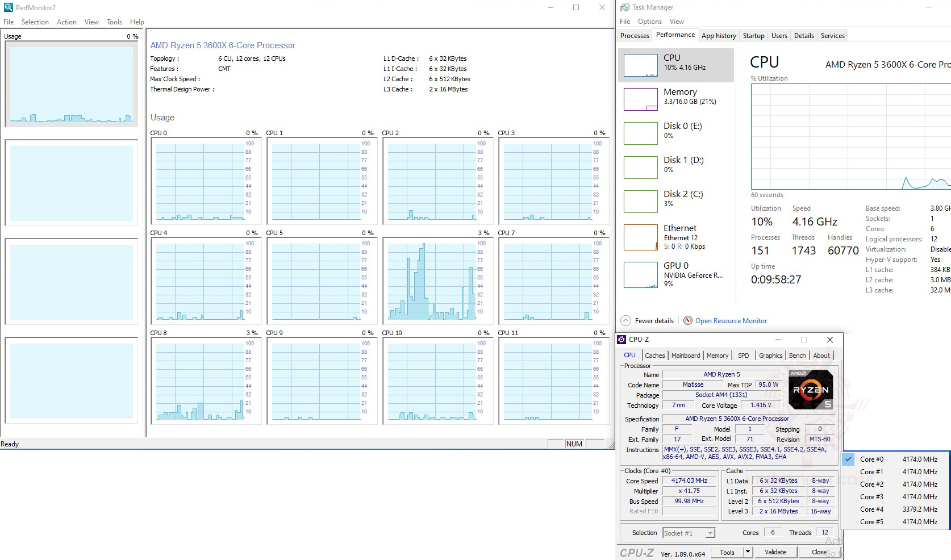The image size is (951, 560).
Task: Click the Close button at CPU-Z bottom
Action: pos(819,552)
